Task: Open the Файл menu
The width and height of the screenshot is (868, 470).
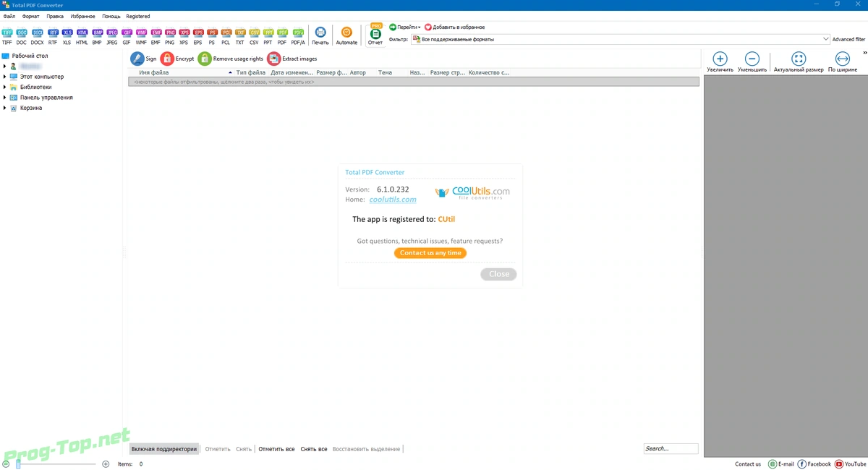Action: (9, 16)
